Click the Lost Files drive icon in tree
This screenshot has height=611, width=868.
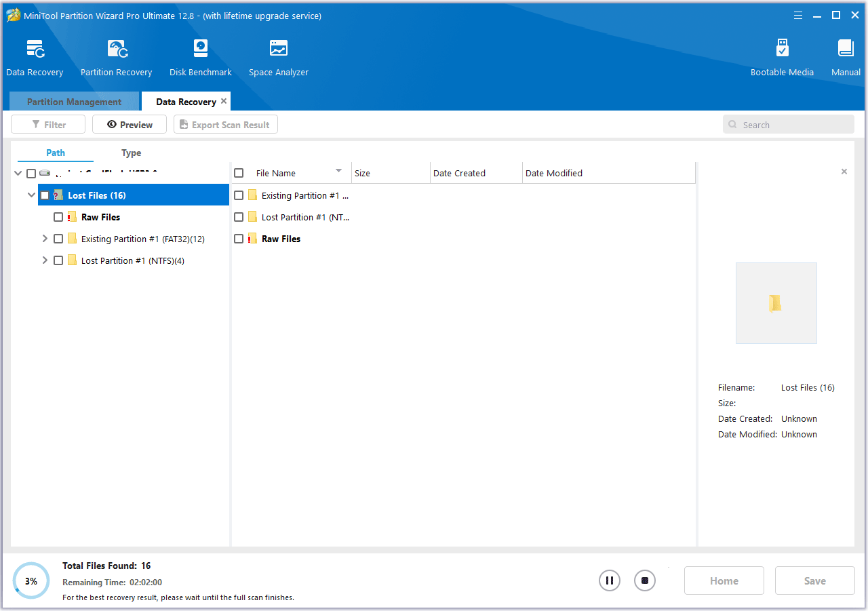58,195
